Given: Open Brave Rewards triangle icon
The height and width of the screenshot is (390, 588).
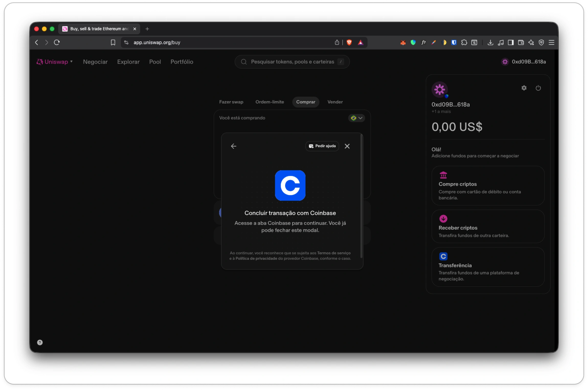Looking at the screenshot, I should (x=361, y=42).
